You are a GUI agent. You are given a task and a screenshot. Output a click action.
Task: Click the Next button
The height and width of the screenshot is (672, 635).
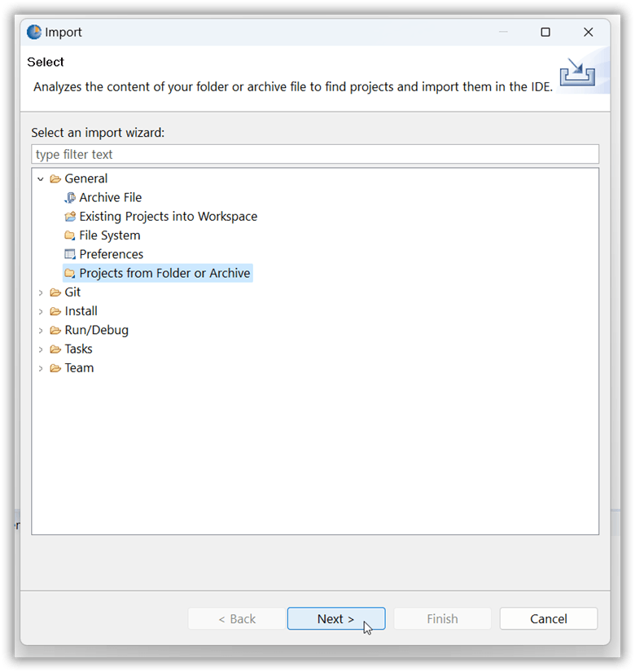click(335, 619)
